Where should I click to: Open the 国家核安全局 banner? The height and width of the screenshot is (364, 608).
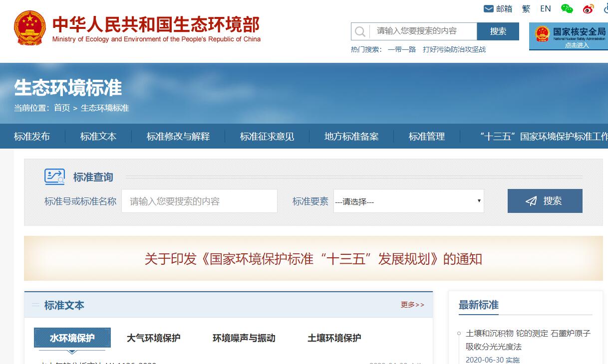pyautogui.click(x=569, y=36)
